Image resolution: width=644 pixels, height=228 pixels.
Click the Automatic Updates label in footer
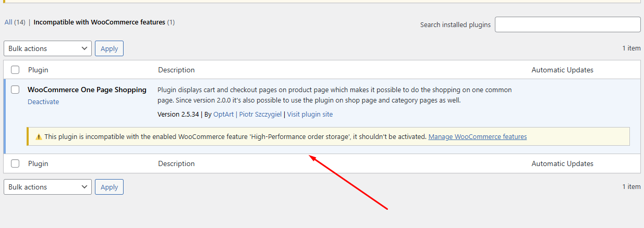point(562,163)
